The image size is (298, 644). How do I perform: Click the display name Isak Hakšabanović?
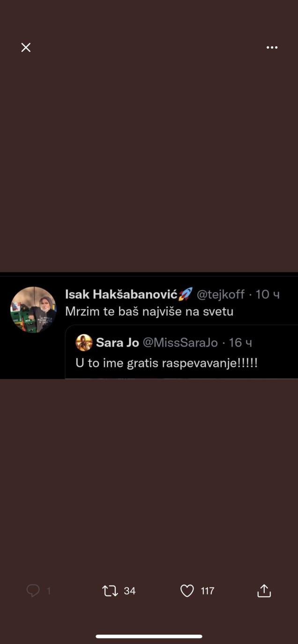pos(121,294)
